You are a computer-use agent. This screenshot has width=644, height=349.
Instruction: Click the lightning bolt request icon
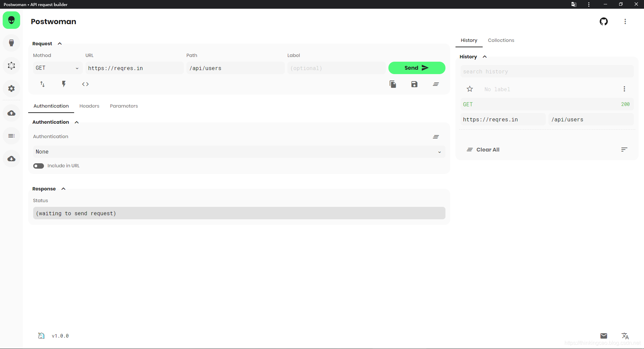[64, 84]
